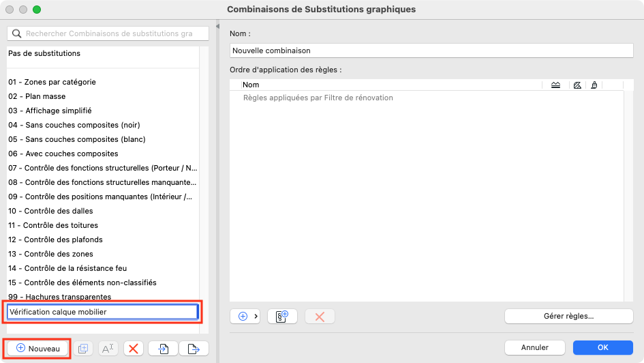The image size is (644, 363).
Task: Select 06 - Avec couches composites
Action: click(103, 154)
